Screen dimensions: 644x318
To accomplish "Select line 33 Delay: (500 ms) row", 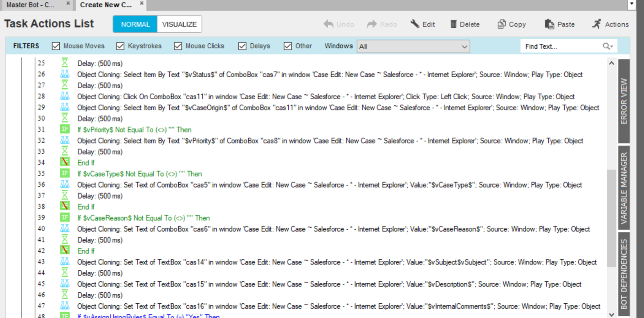I will click(x=100, y=152).
